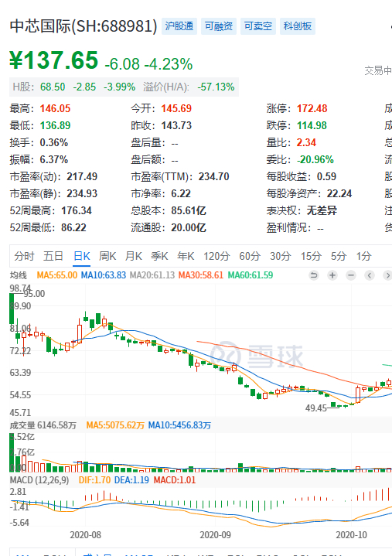The width and height of the screenshot is (392, 556).
Task: Open the 30分 interval tab
Action: (281, 256)
